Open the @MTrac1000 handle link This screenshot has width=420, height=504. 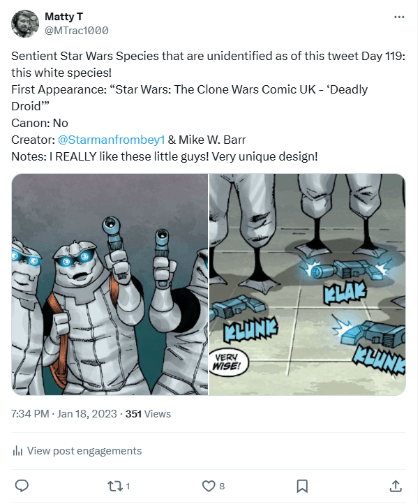pos(76,31)
